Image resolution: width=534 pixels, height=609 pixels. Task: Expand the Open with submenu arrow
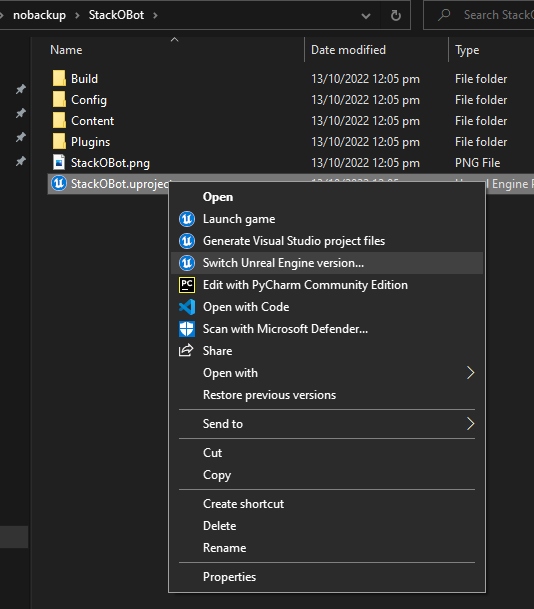(x=470, y=373)
